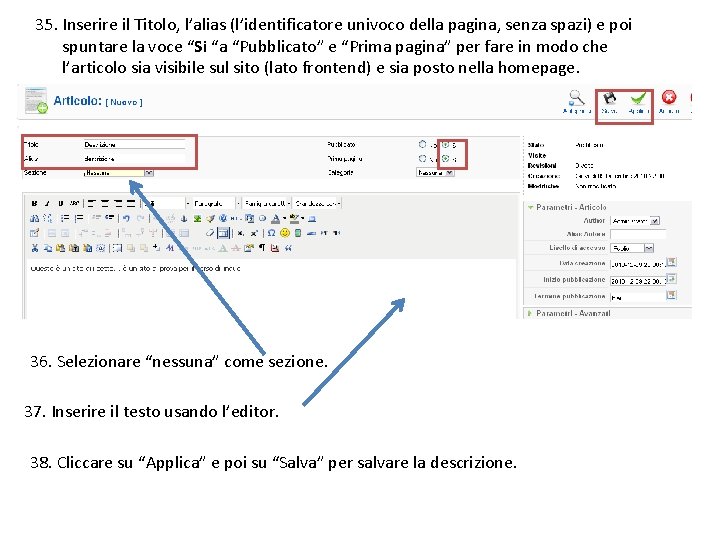
Task: Click the Titolo input field
Action: [x=135, y=144]
